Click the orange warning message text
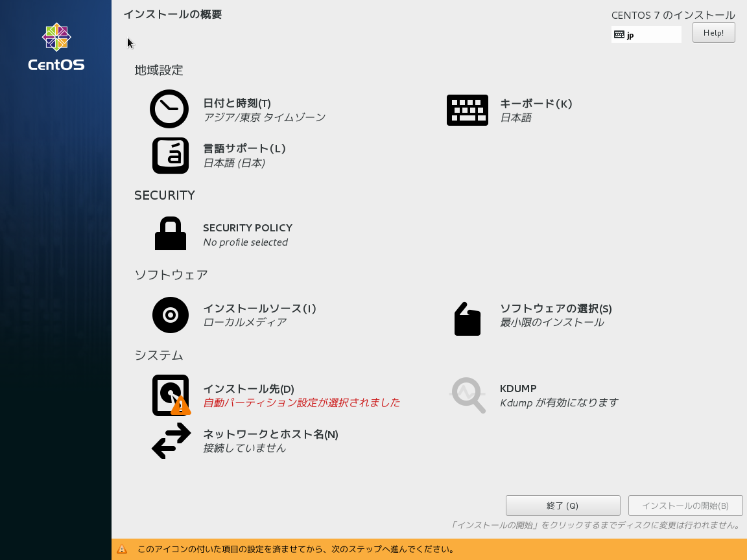Viewport: 747px width, 560px height. click(296, 549)
